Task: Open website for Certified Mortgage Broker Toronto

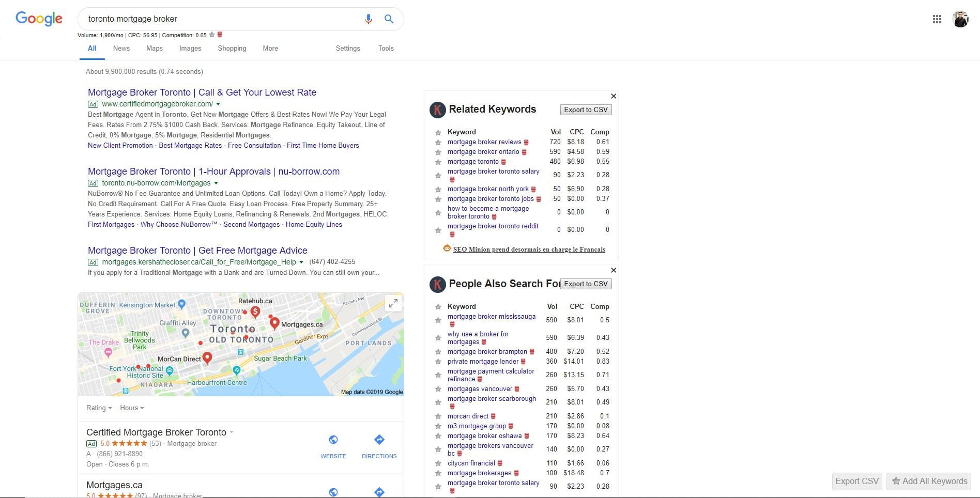Action: 333,446
